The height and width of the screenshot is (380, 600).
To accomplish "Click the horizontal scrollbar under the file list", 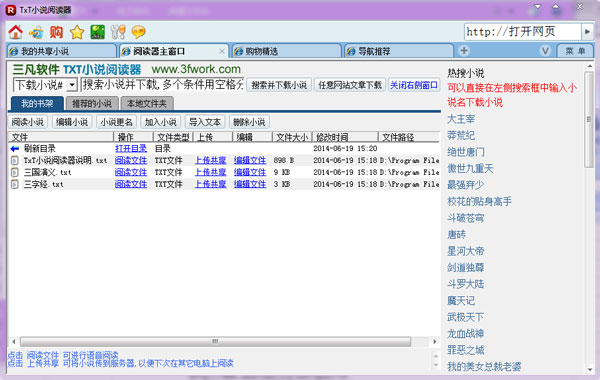I will pos(215,341).
